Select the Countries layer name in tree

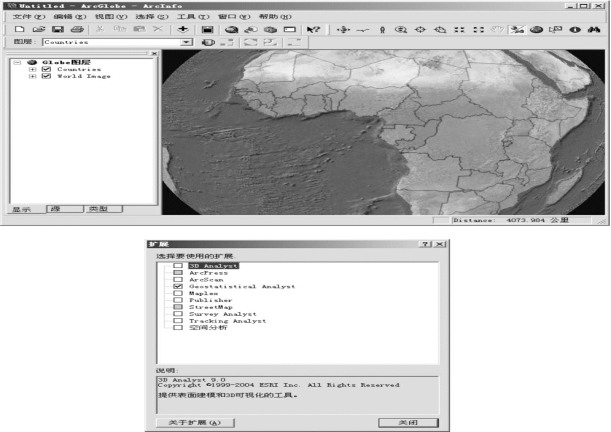click(x=79, y=69)
